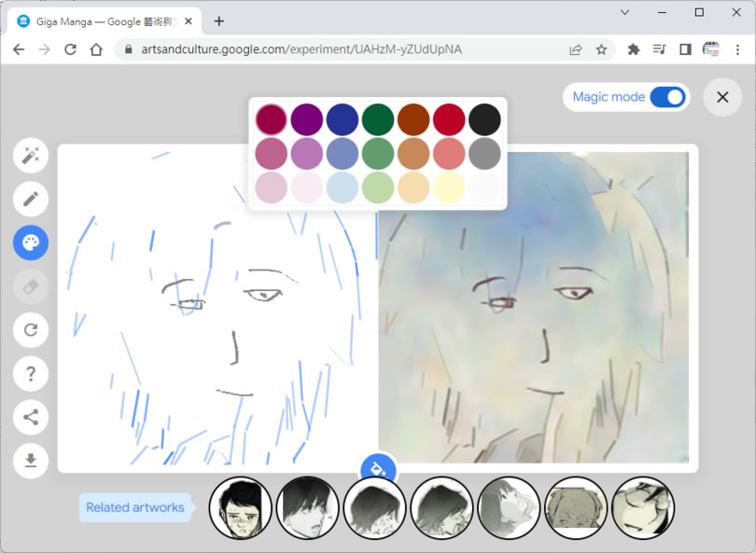View site info via the lock icon
The height and width of the screenshot is (553, 756).
click(128, 49)
